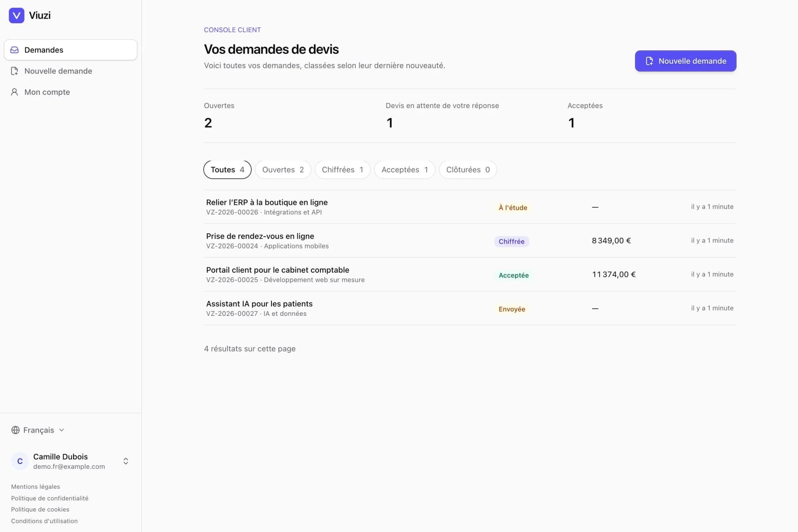The image size is (798, 532).
Task: Click the Mon compte person icon
Action: 15,92
